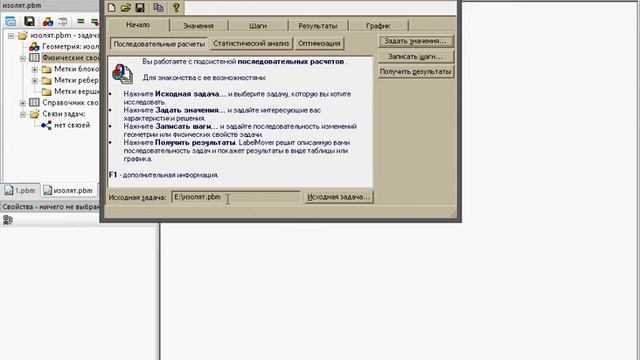Viewport: 640px width, 360px height.
Task: Click the gray tree-structure toolbar icon
Action: coord(62,21)
